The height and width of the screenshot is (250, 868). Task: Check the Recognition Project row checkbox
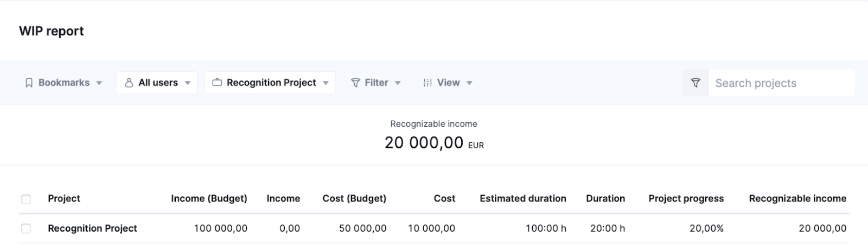pyautogui.click(x=26, y=229)
